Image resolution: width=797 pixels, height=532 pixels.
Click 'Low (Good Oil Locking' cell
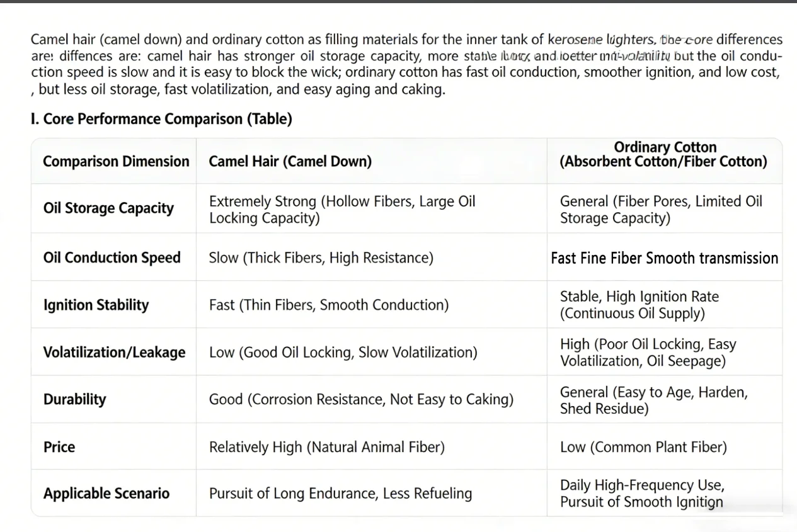[343, 352]
